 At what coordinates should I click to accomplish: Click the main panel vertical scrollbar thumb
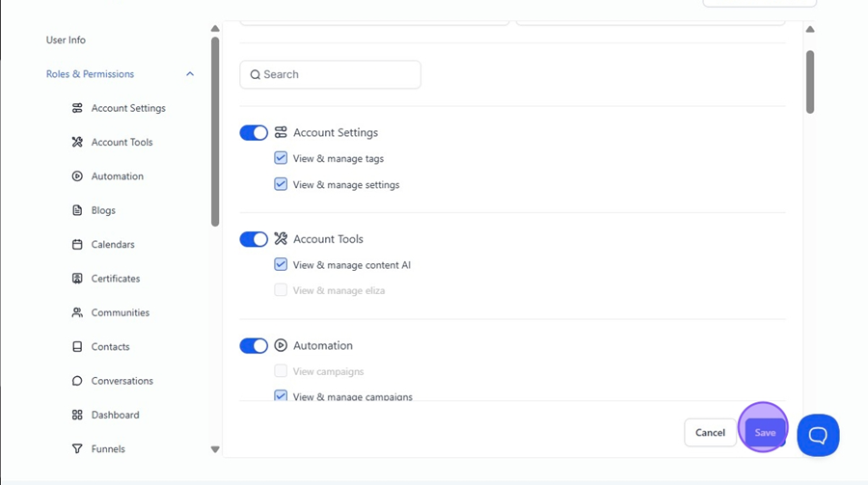[x=810, y=82]
